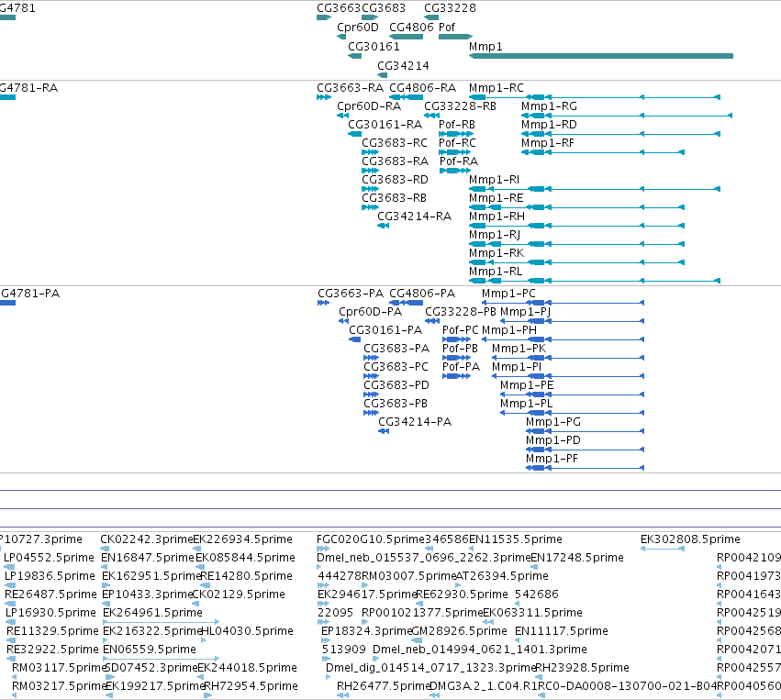Click transcript Mmp1-RJ label
Viewport: 781px width, 700px height.
495,235
